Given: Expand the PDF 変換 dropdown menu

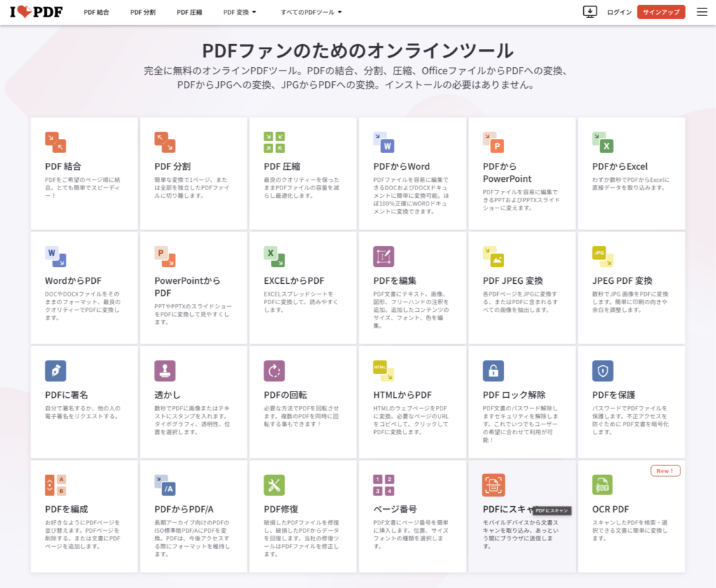Looking at the screenshot, I should (240, 13).
